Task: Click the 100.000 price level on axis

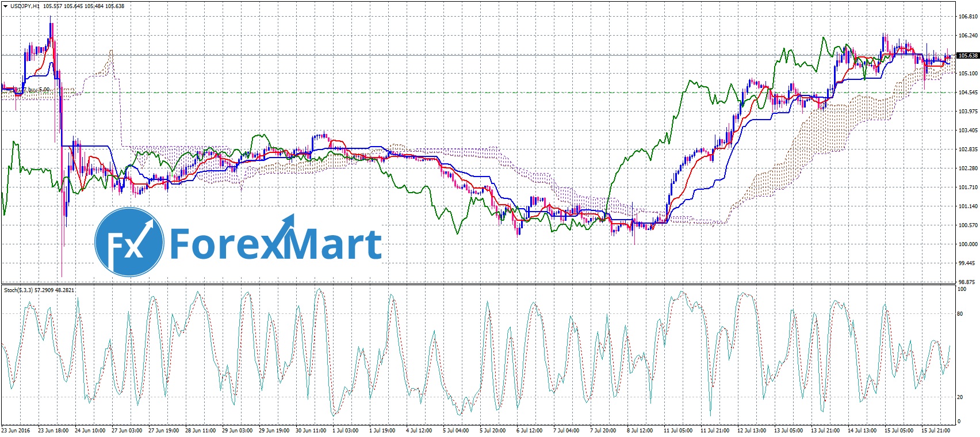Action: (967, 244)
